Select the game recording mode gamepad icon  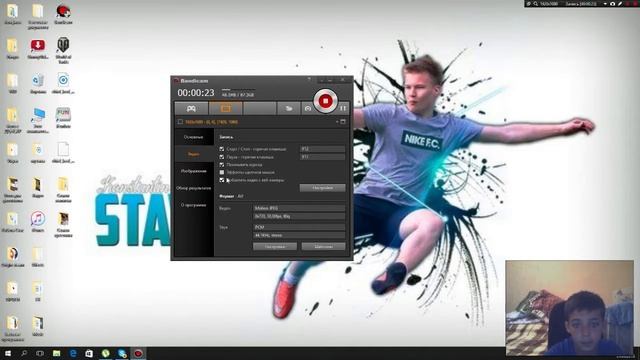pos(191,109)
